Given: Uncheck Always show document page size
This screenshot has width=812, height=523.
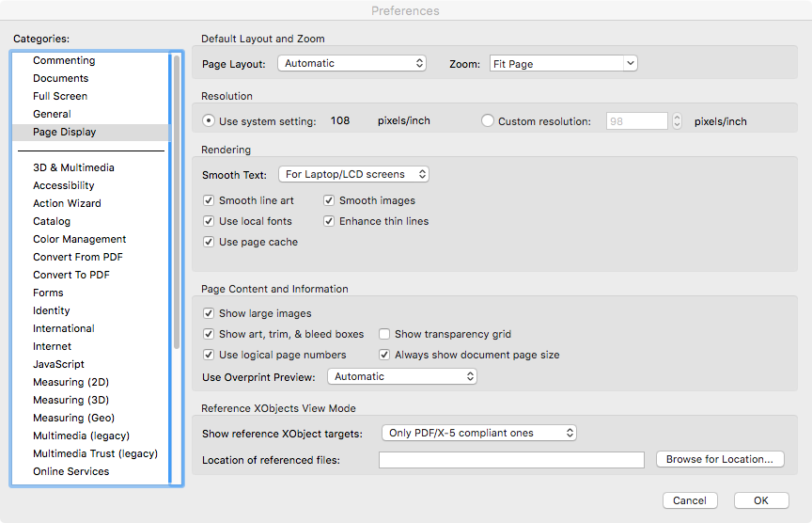Looking at the screenshot, I should pyautogui.click(x=384, y=355).
